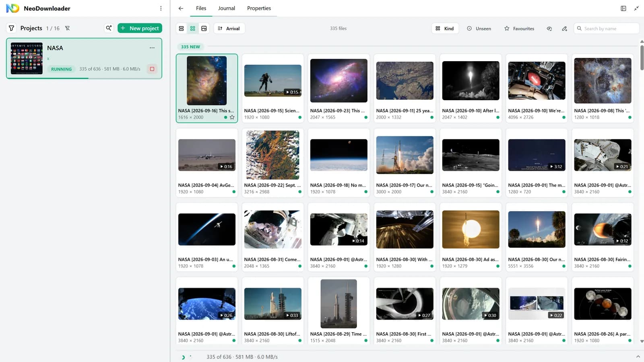This screenshot has height=362, width=644.
Task: Play the 0:12 Fairin... video
Action: click(x=603, y=230)
